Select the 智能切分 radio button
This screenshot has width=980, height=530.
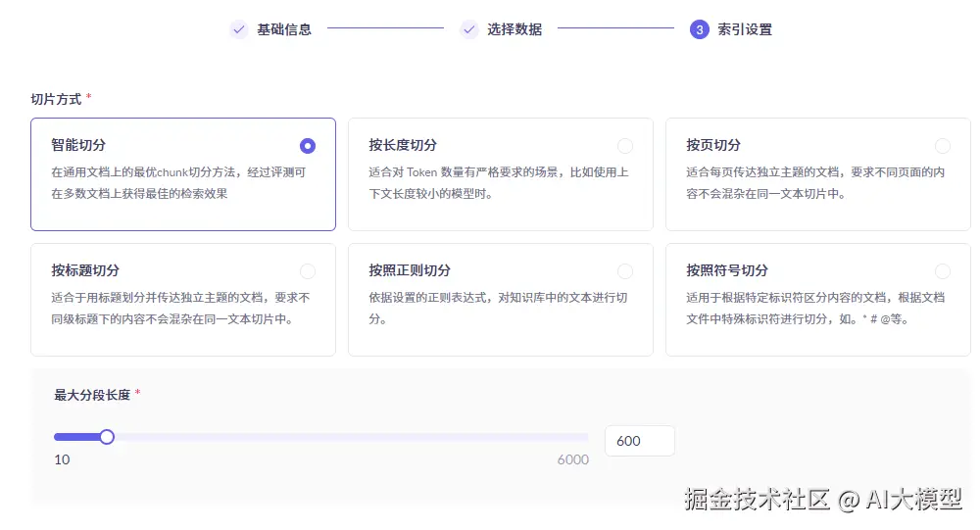[x=308, y=146]
